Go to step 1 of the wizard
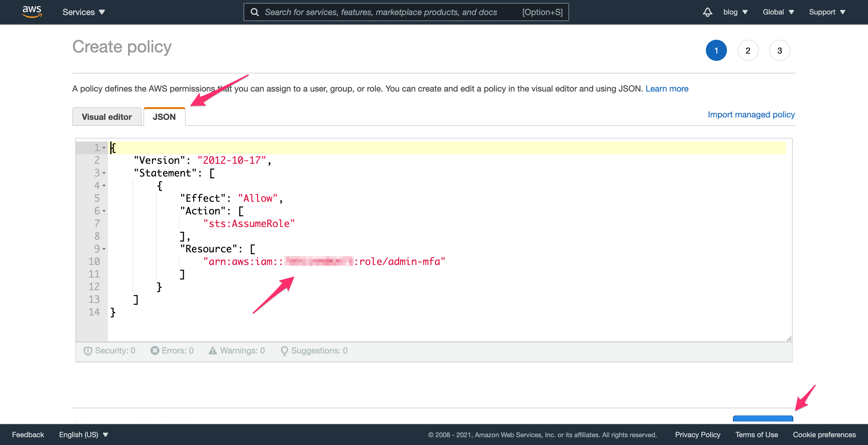The width and height of the screenshot is (868, 445). [716, 51]
